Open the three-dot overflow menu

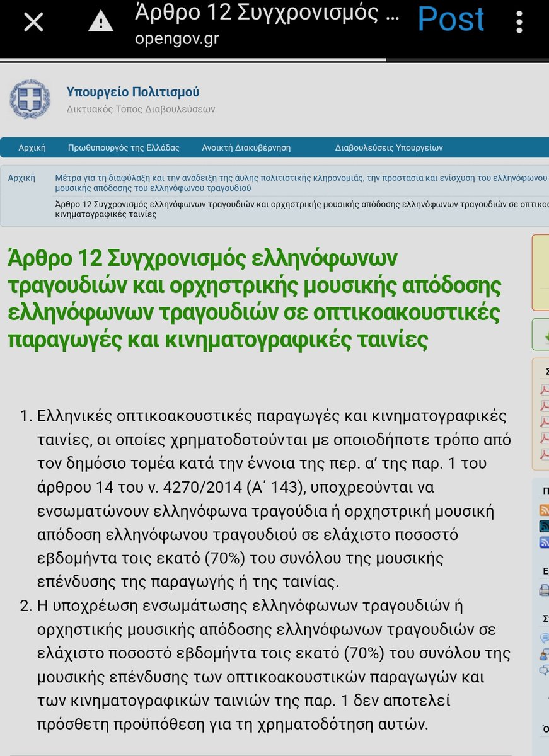click(x=519, y=22)
